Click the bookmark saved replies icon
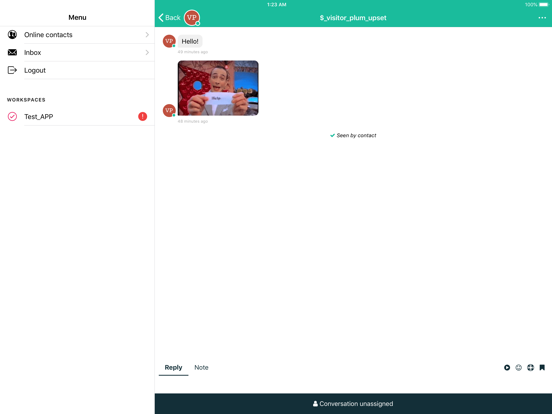Viewport: 552px width, 414px height. (x=542, y=368)
